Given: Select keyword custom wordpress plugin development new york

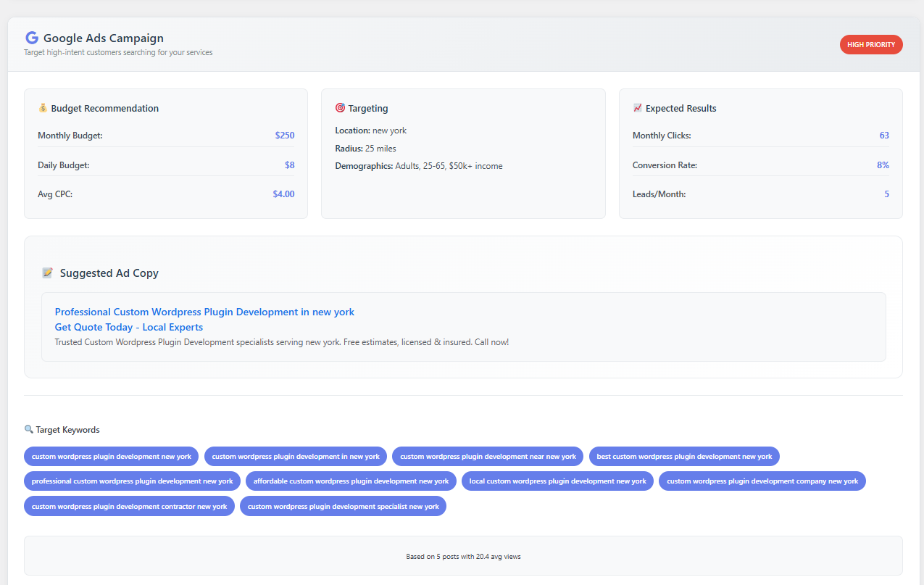Looking at the screenshot, I should pos(111,457).
